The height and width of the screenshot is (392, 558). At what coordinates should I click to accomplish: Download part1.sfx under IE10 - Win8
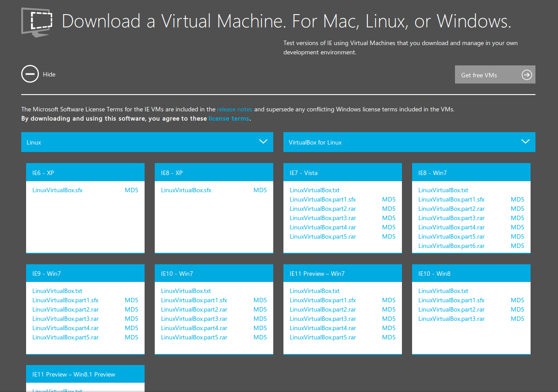(451, 300)
